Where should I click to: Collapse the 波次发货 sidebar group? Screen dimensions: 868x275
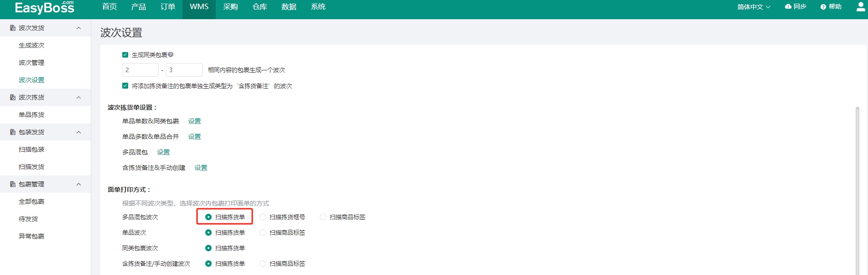coord(78,28)
